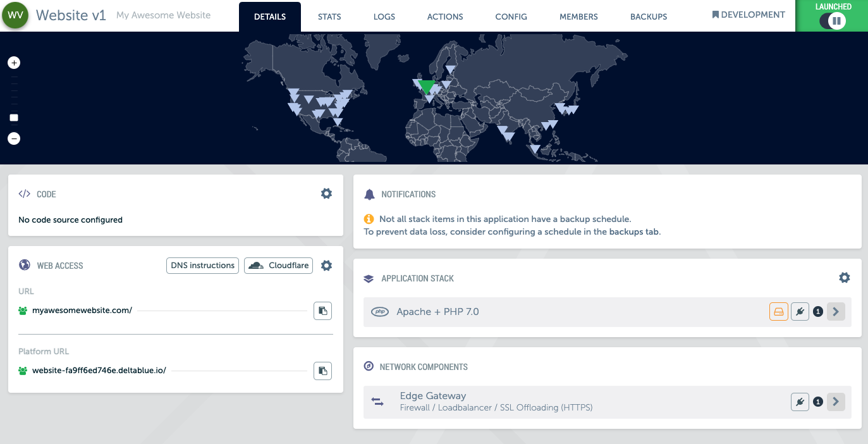Switch to the Stats tab
Image resolution: width=868 pixels, height=444 pixels.
coord(329,16)
